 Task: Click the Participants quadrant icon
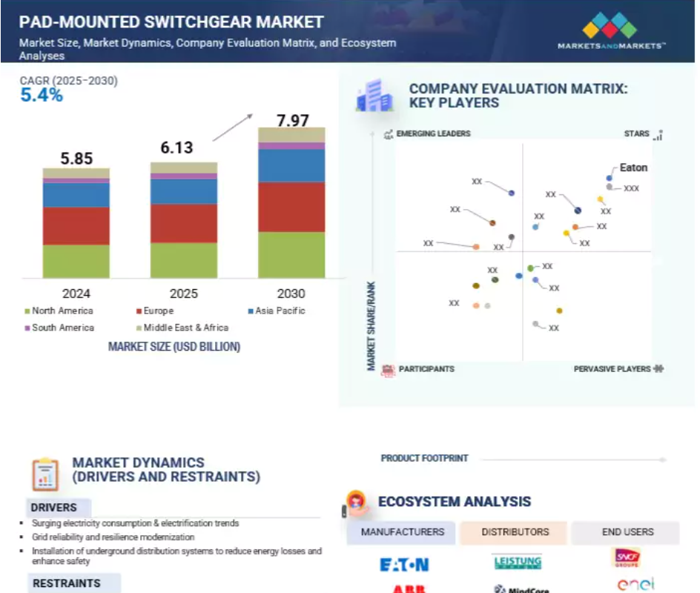[x=388, y=370]
